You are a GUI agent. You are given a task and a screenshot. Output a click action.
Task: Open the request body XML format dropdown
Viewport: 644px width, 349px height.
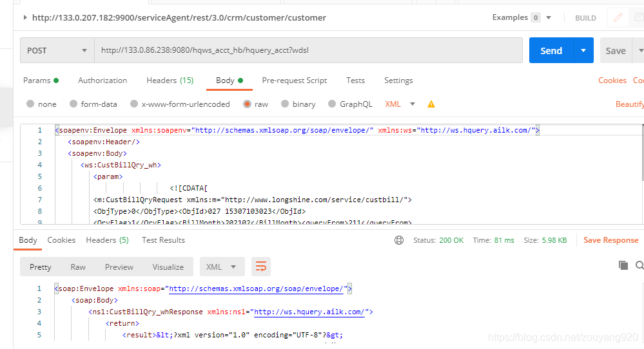click(x=400, y=104)
